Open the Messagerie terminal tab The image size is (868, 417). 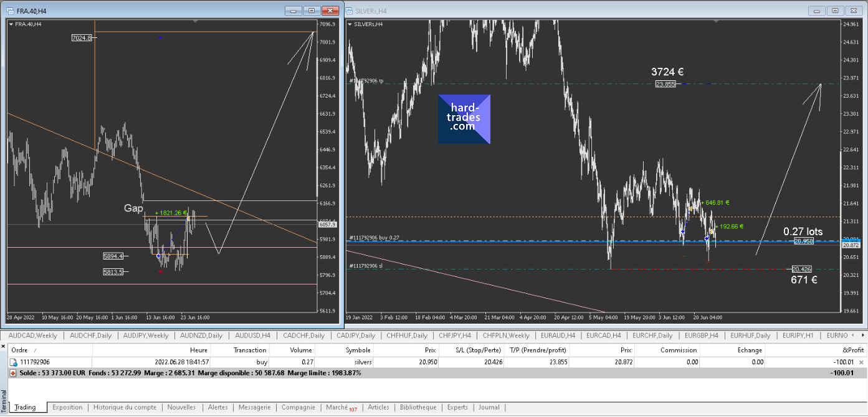(x=254, y=407)
